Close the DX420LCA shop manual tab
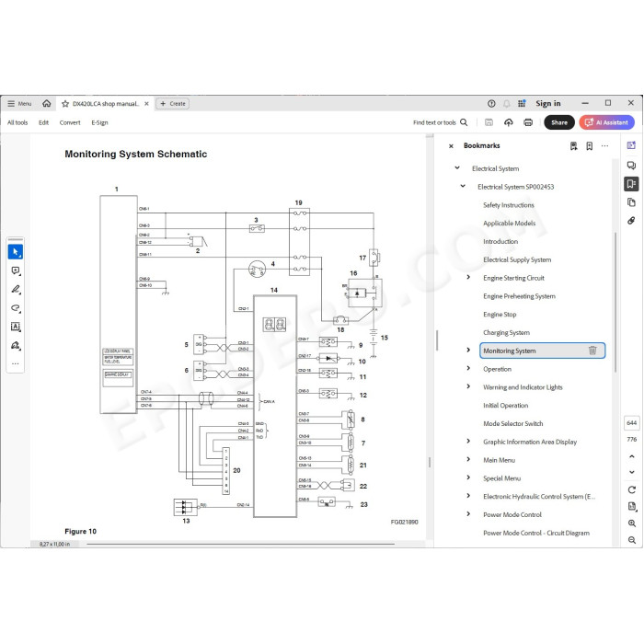The height and width of the screenshot is (644, 644). [146, 104]
